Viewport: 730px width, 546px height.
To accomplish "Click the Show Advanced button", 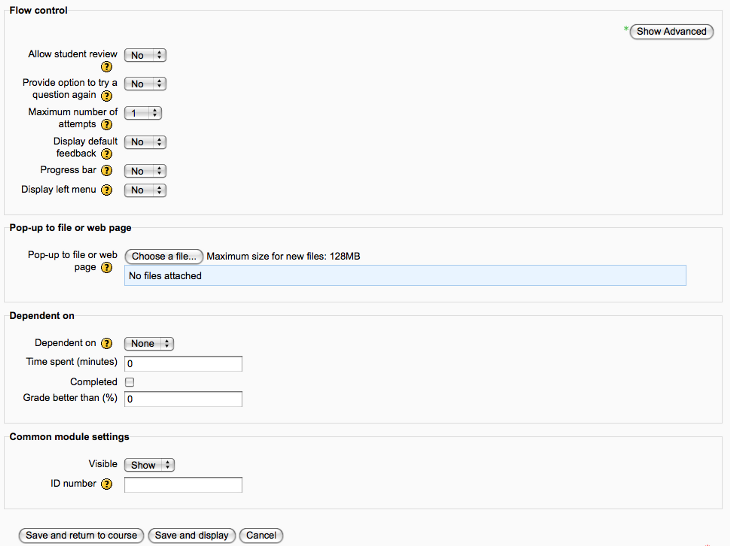I will (671, 32).
